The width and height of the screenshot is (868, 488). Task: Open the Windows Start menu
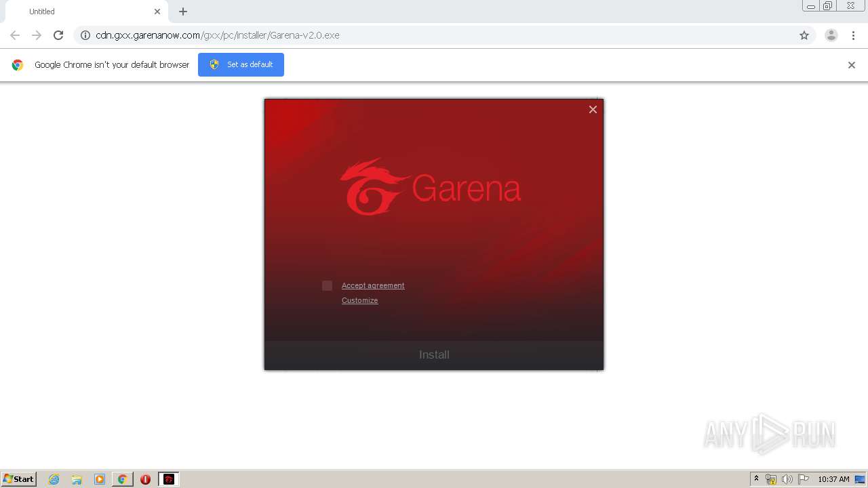[19, 479]
